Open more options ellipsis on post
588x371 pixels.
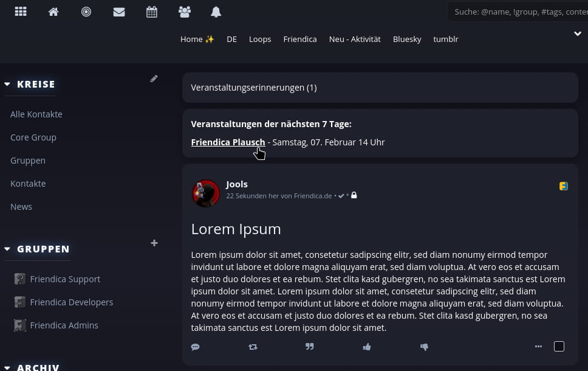[538, 347]
